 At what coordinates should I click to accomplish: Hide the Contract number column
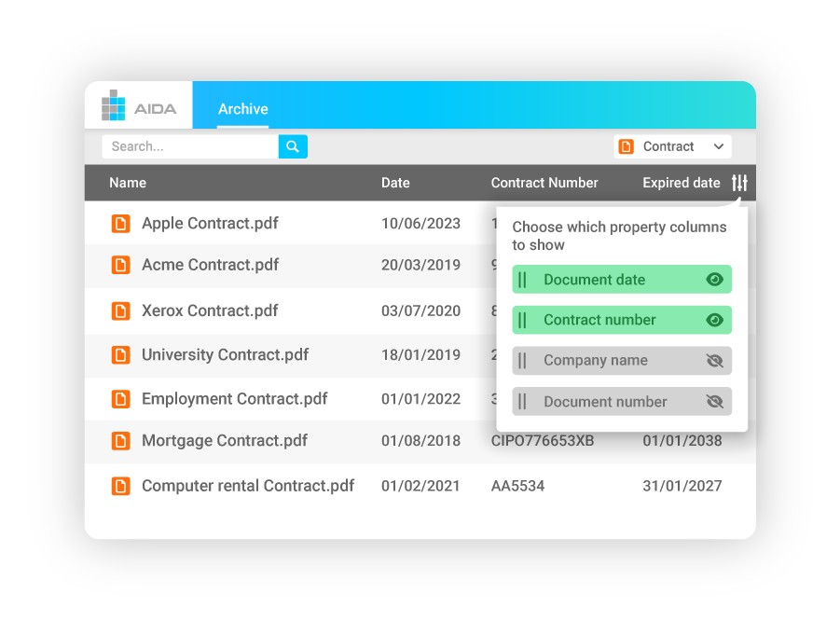click(x=714, y=320)
